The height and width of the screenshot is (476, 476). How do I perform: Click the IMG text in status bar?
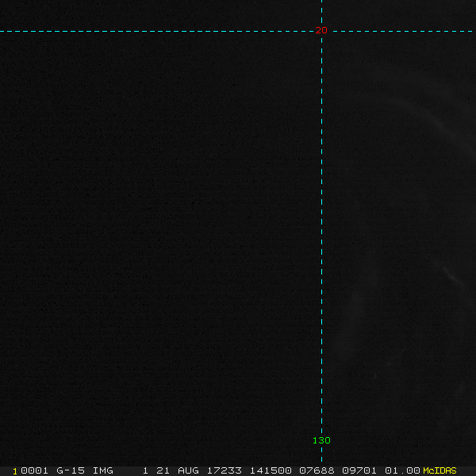click(x=103, y=470)
